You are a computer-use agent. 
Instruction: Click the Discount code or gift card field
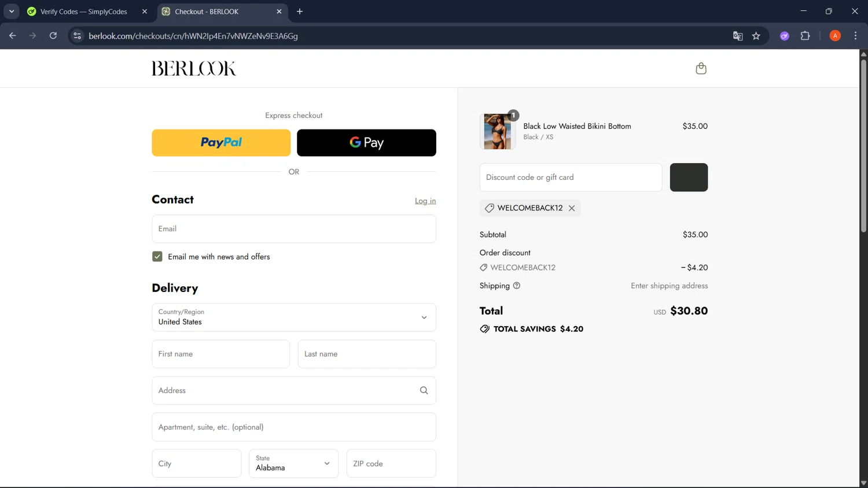571,177
